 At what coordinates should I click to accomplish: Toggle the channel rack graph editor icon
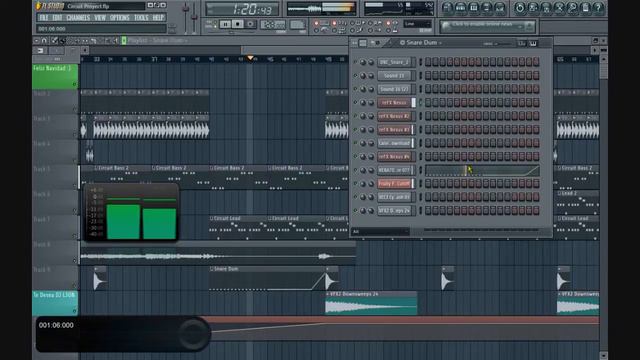tap(522, 43)
